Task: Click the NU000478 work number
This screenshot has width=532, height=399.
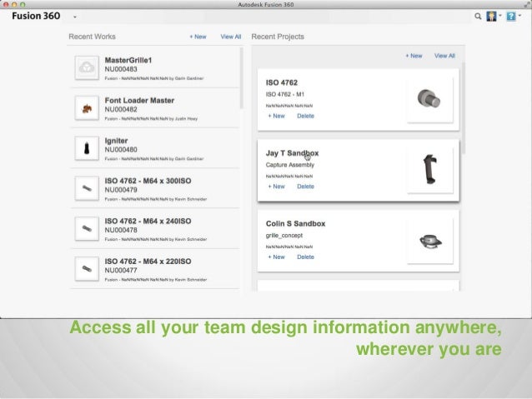Action: pyautogui.click(x=121, y=230)
